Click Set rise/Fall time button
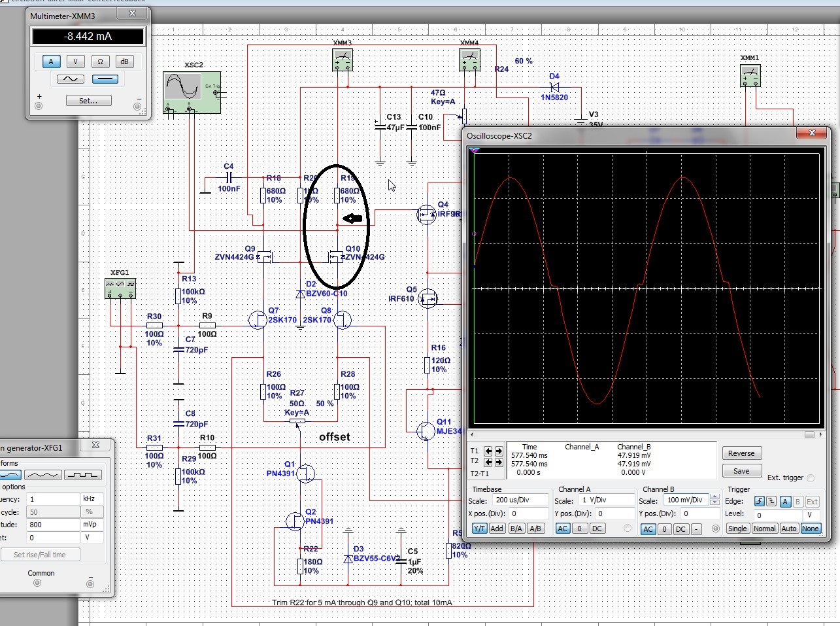 (40, 555)
